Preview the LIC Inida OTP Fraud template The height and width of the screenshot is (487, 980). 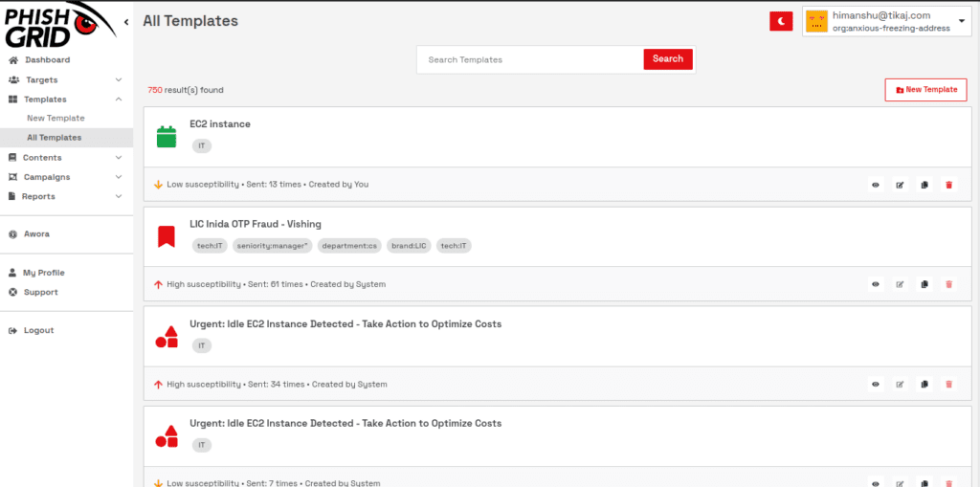[876, 284]
